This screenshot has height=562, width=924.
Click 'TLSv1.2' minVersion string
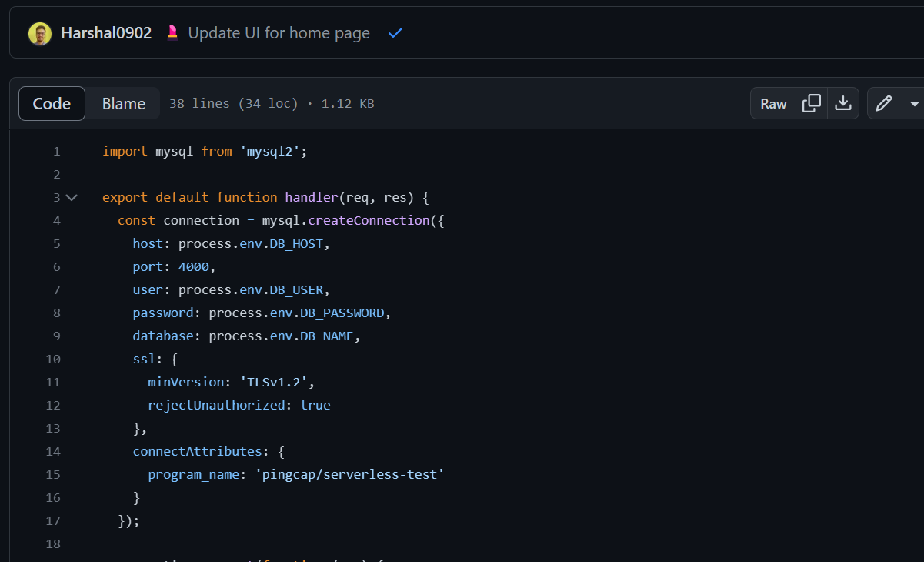coord(273,382)
